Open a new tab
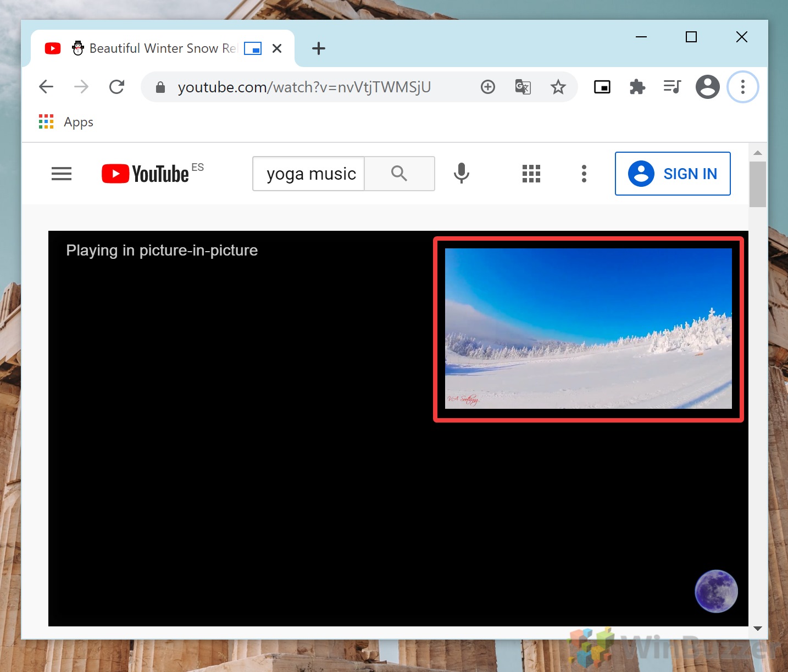788x672 pixels. 319,48
